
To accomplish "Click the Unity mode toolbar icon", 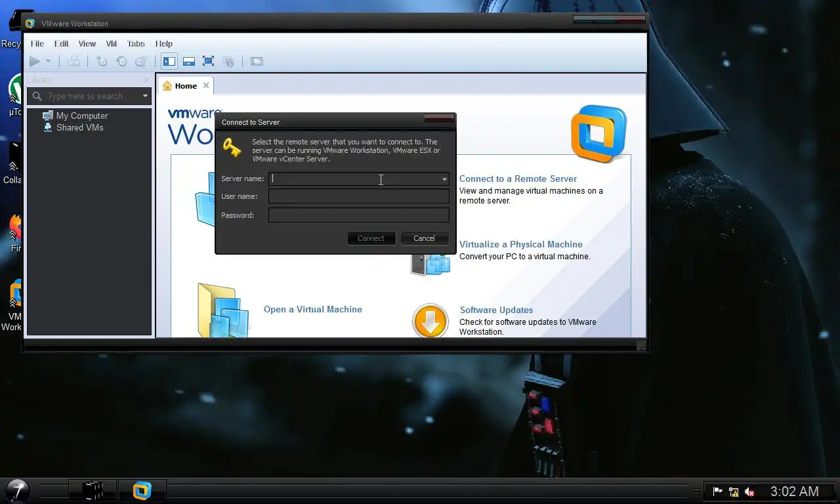I will point(228,61).
